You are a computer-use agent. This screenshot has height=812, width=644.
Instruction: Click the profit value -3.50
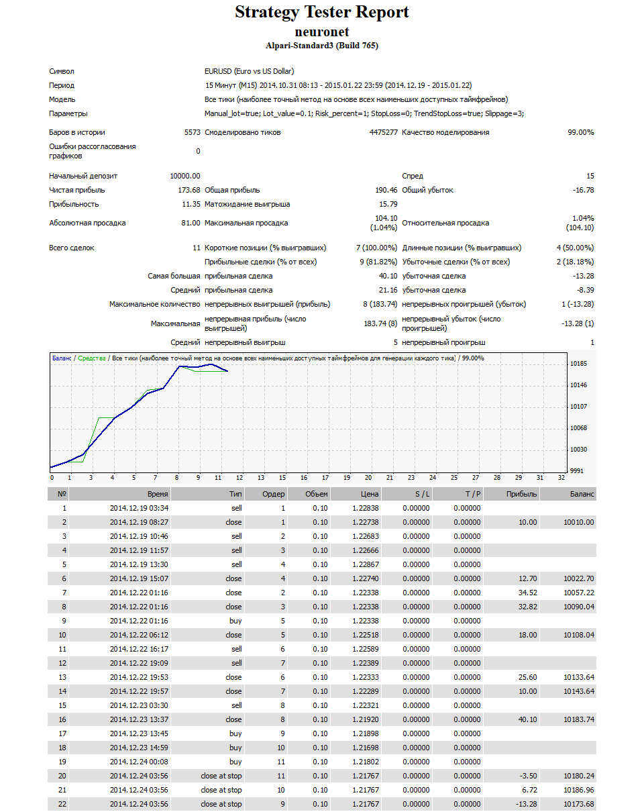pos(529,776)
